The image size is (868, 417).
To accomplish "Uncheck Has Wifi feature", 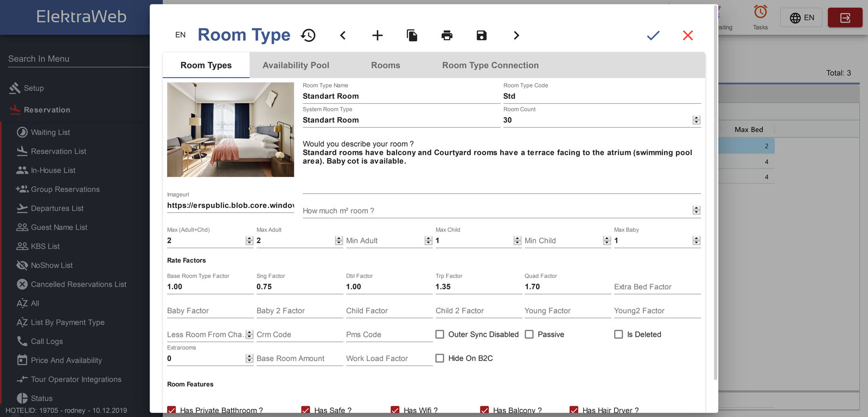I will coord(395,410).
